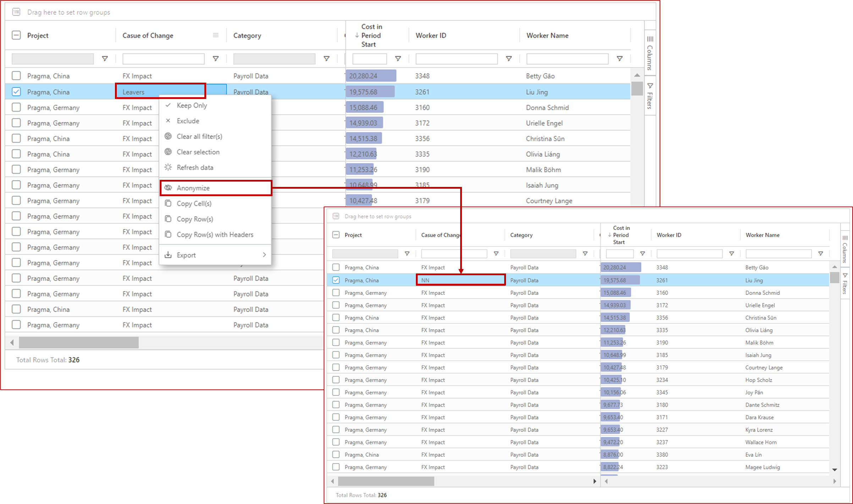Click the row groups icon beside drag hint

[x=16, y=12]
